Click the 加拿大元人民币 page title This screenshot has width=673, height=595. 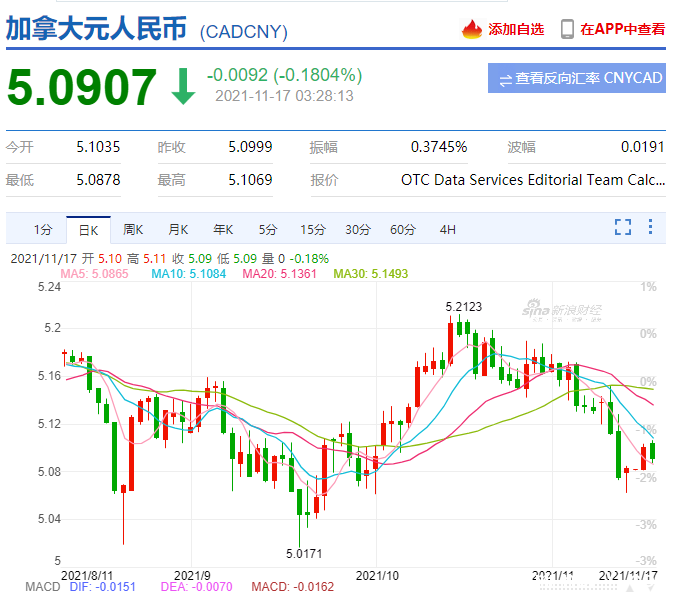[96, 28]
